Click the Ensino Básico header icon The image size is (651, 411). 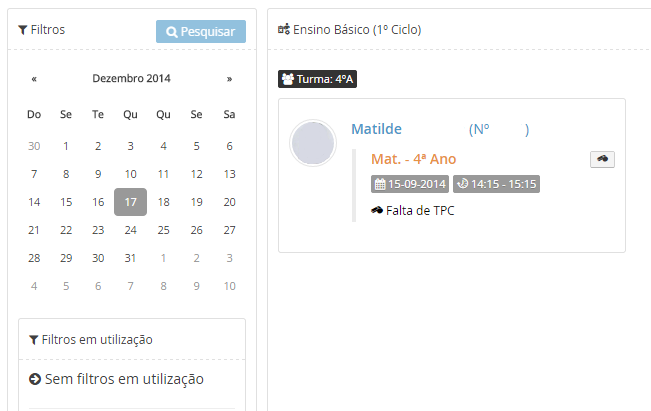(284, 30)
